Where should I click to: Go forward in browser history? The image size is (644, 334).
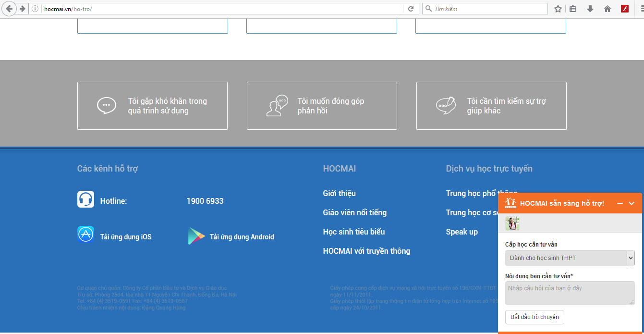pos(22,9)
